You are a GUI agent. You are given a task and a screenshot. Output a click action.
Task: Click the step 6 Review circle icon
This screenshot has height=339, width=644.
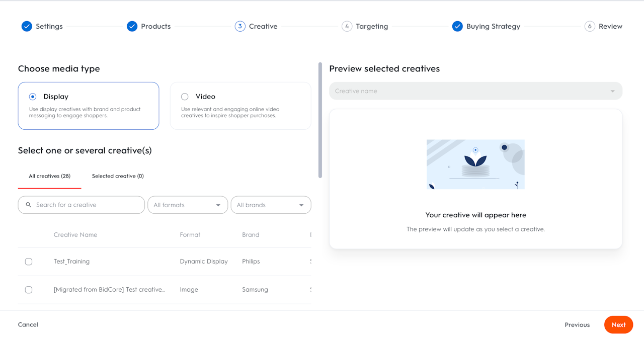590,26
